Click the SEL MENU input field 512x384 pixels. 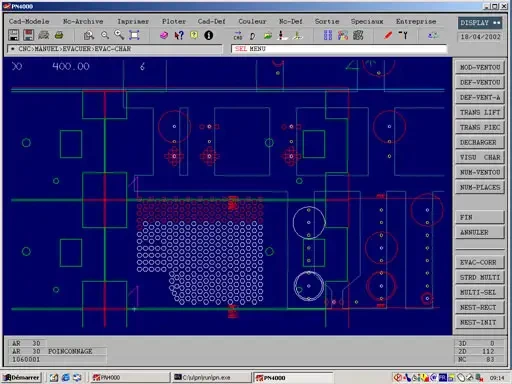click(339, 49)
